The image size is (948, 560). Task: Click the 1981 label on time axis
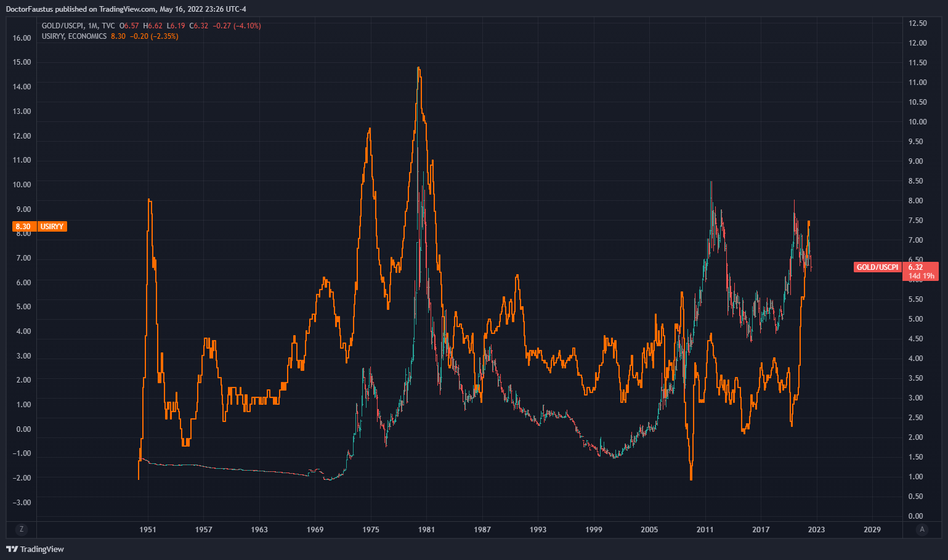[426, 529]
